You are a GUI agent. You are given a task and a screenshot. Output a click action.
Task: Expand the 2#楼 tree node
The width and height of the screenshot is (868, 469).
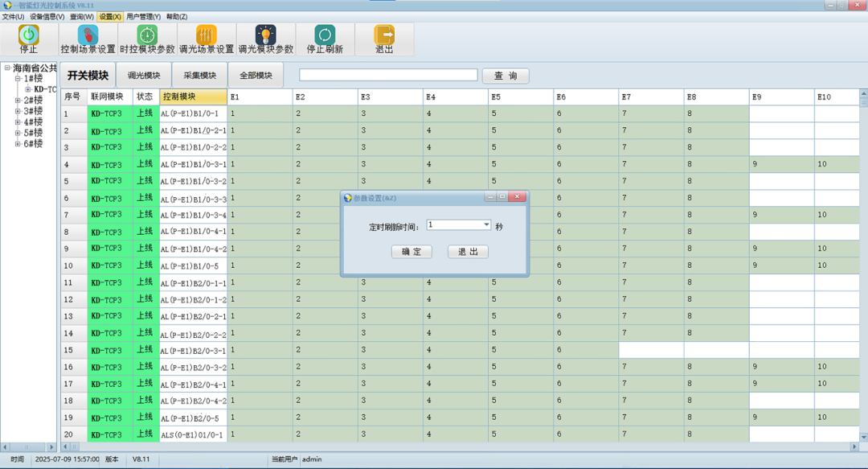click(18, 101)
